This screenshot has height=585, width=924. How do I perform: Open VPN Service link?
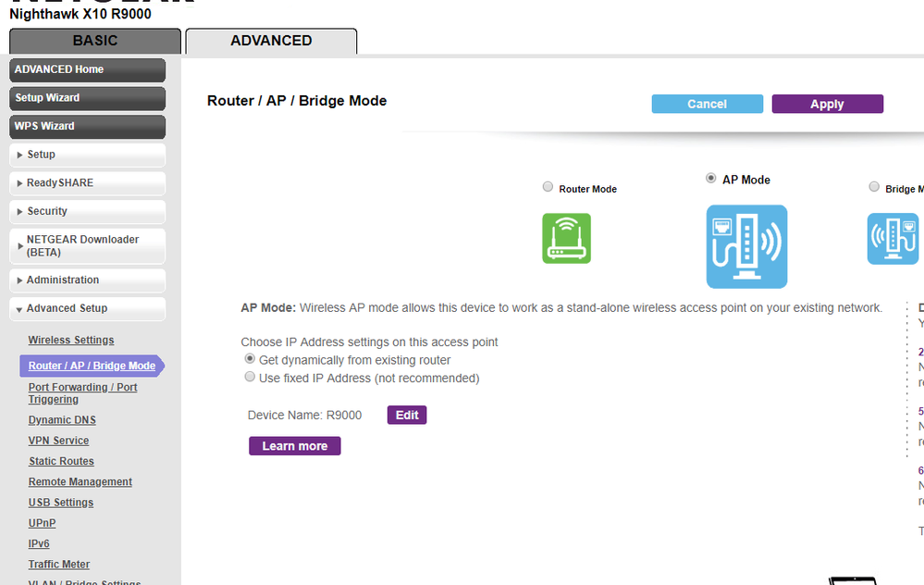click(58, 441)
